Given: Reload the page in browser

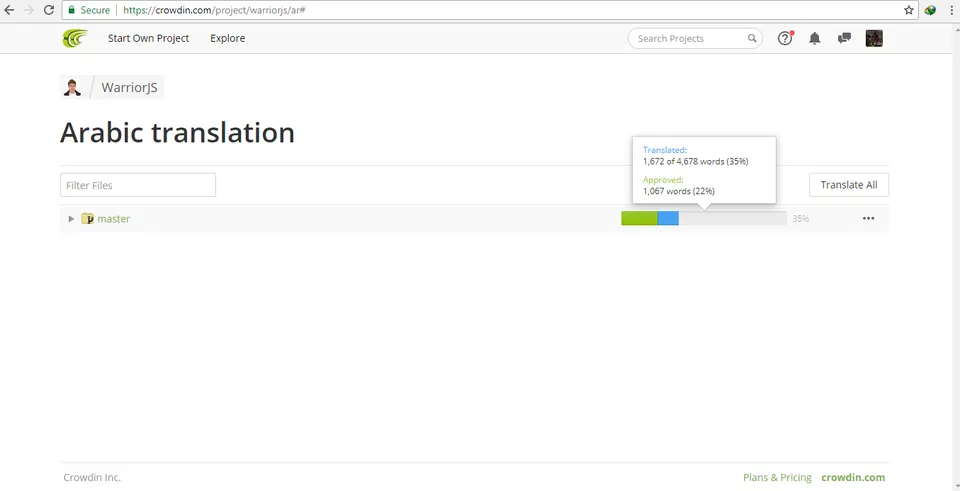Looking at the screenshot, I should tap(49, 10).
